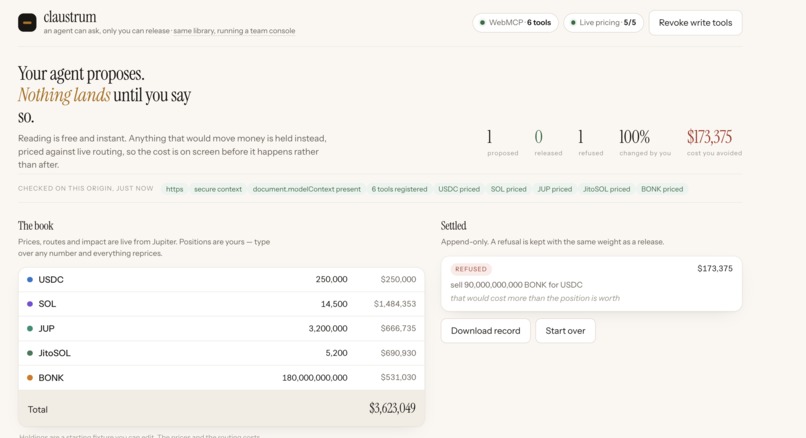Select the SOL priced chip
806x438 pixels.
[508, 189]
